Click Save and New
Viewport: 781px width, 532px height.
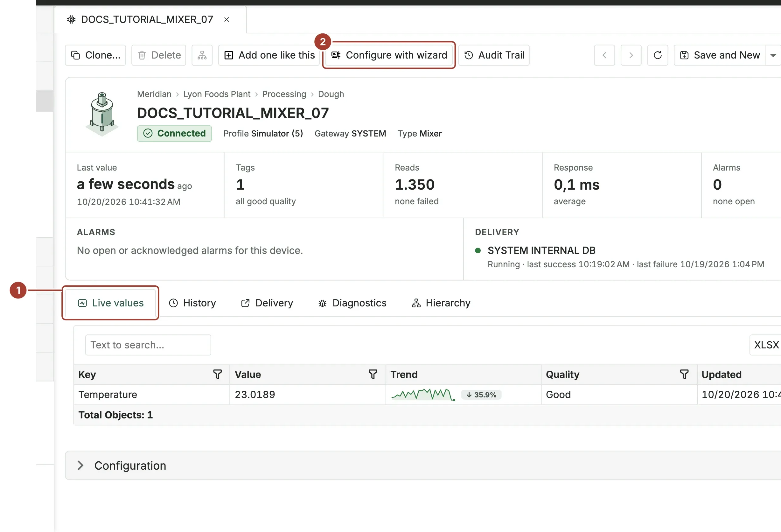coord(720,55)
